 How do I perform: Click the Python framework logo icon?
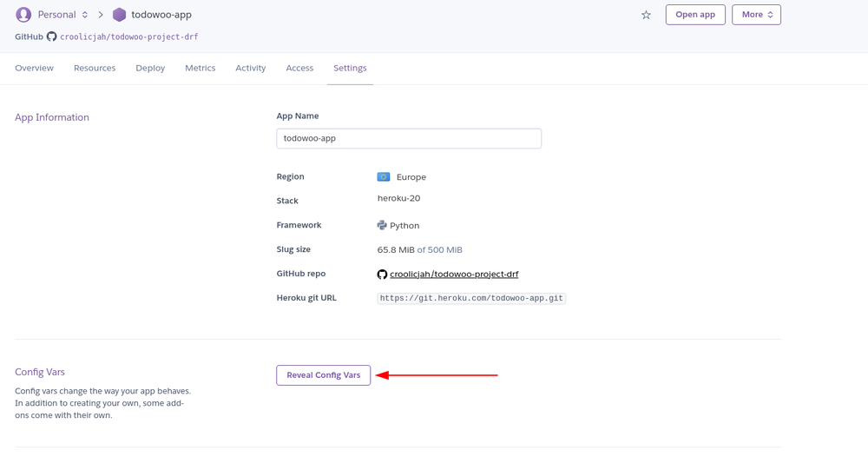click(x=382, y=225)
